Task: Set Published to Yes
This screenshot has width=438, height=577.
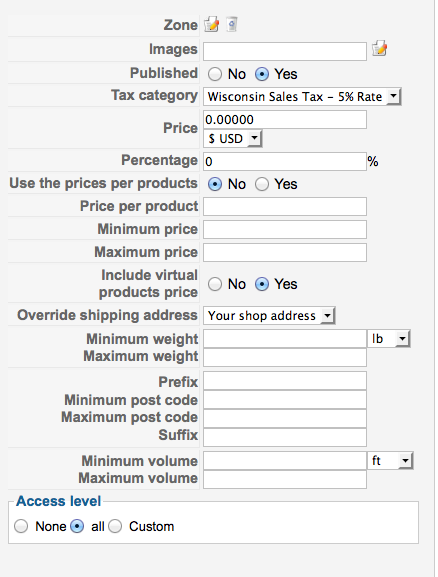Action: 262,74
